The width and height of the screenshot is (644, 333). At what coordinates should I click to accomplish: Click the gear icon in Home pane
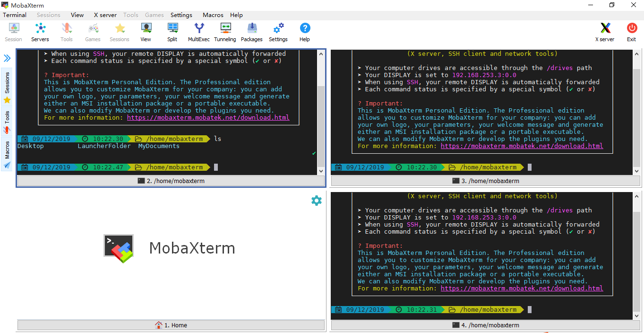click(x=317, y=201)
